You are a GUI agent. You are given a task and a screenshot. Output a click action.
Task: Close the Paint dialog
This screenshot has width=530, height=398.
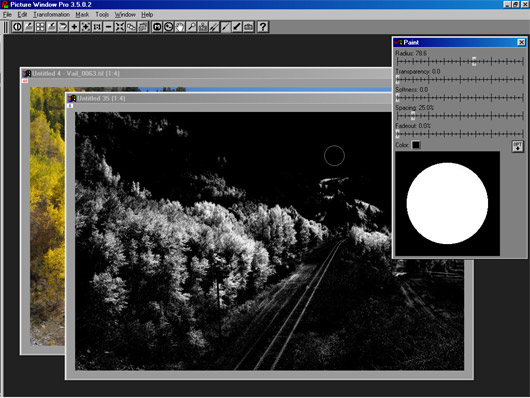tap(521, 42)
